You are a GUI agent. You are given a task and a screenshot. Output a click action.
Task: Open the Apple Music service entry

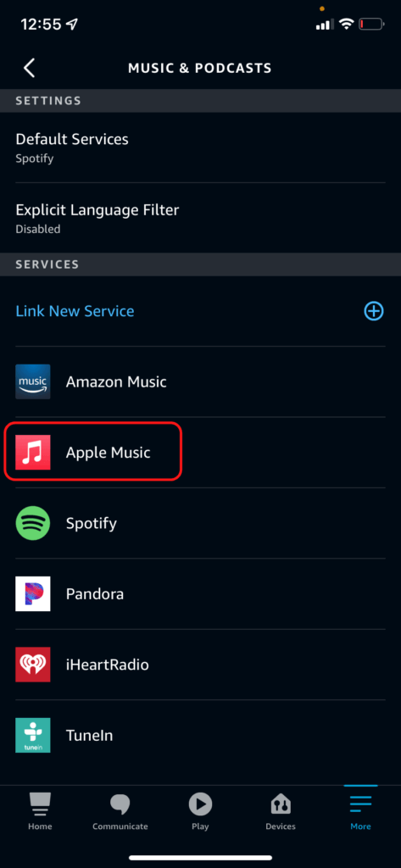coord(200,453)
